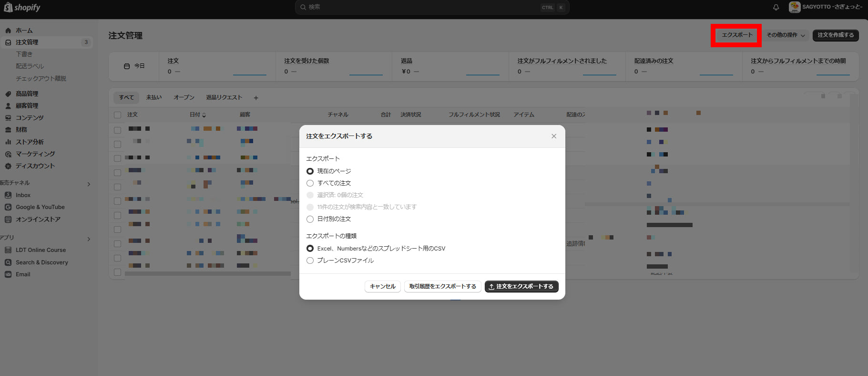Switch to the オープン tab
This screenshot has height=376, width=868.
point(184,97)
